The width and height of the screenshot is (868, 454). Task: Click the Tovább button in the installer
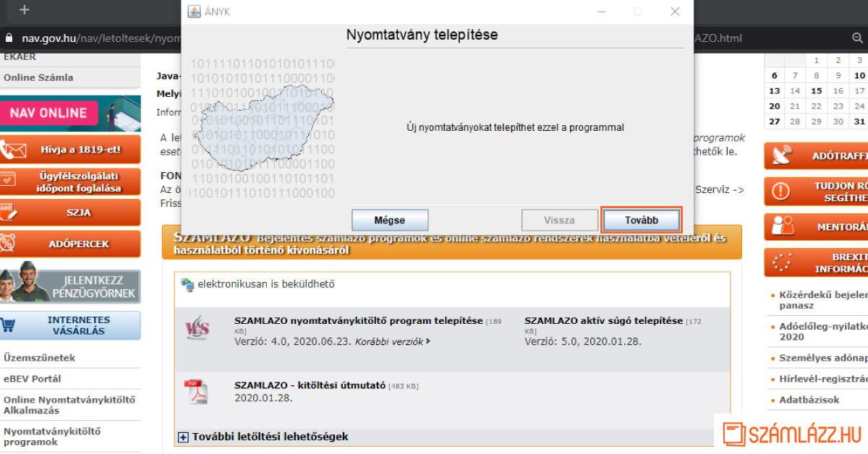coord(641,220)
